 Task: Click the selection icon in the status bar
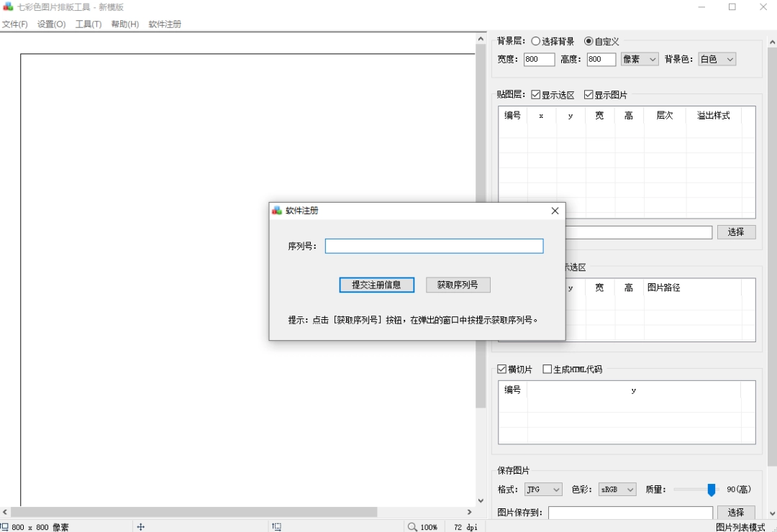click(x=276, y=527)
